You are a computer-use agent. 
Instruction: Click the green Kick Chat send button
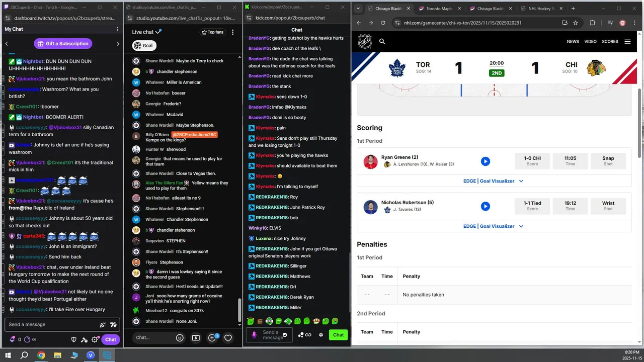[x=339, y=335]
